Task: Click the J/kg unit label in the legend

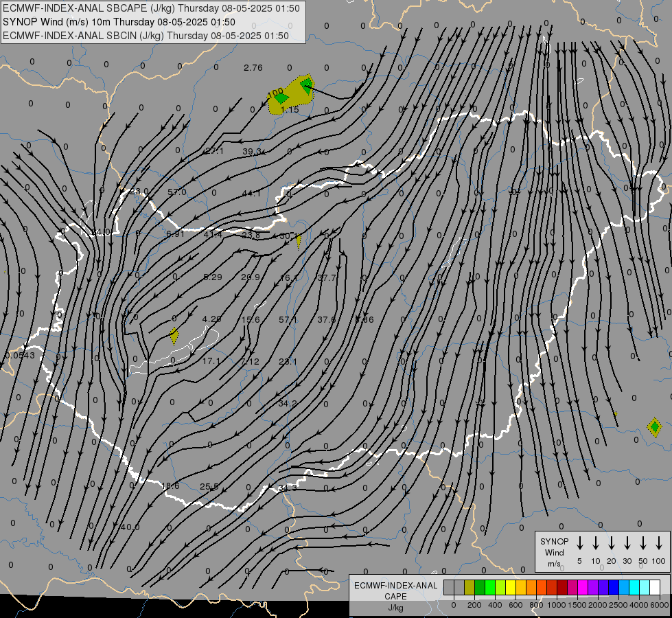Action: pyautogui.click(x=395, y=608)
